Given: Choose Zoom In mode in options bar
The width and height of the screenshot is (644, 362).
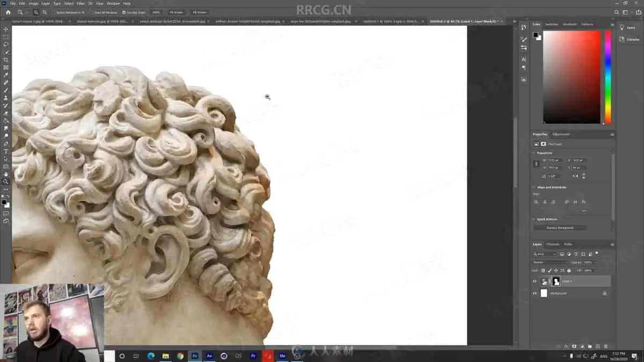Looking at the screenshot, I should point(36,12).
